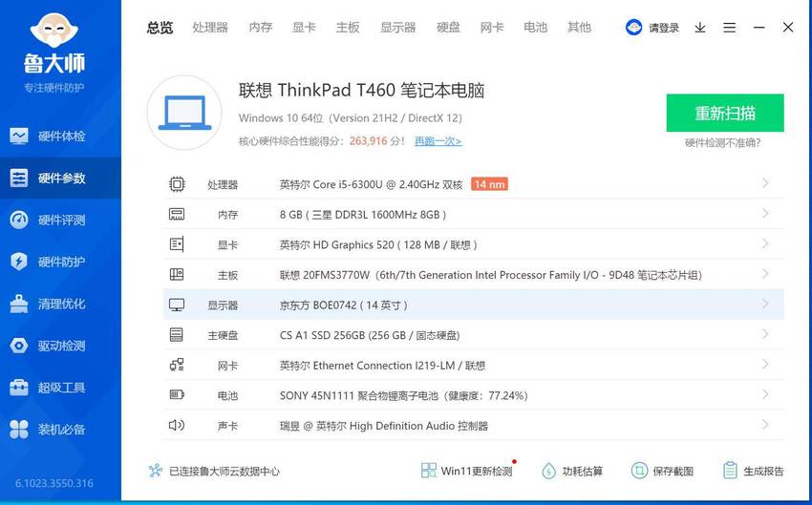Select 硬件参数 sidebar item

(x=60, y=178)
